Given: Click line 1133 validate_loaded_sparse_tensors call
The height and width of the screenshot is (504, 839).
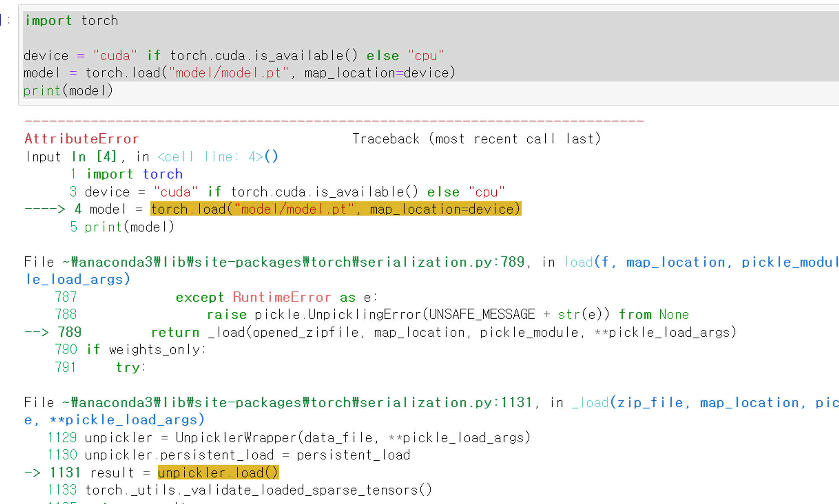Looking at the screenshot, I should [258, 490].
